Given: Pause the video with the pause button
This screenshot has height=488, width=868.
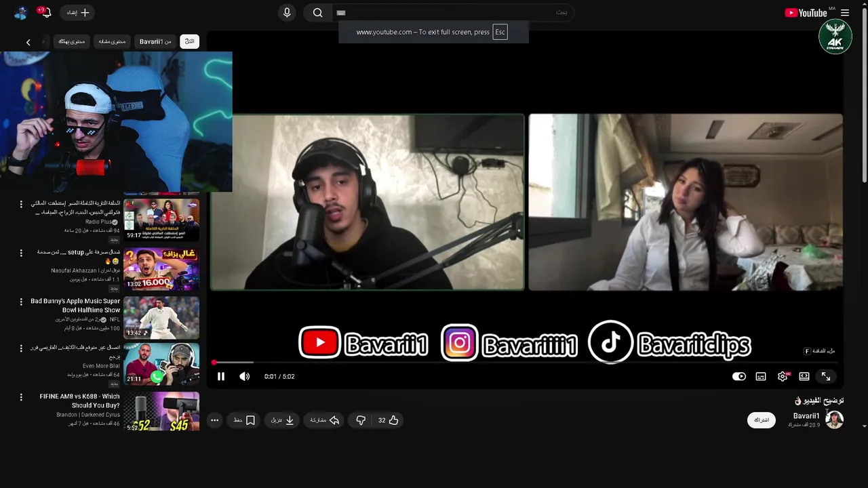Looking at the screenshot, I should point(221,376).
